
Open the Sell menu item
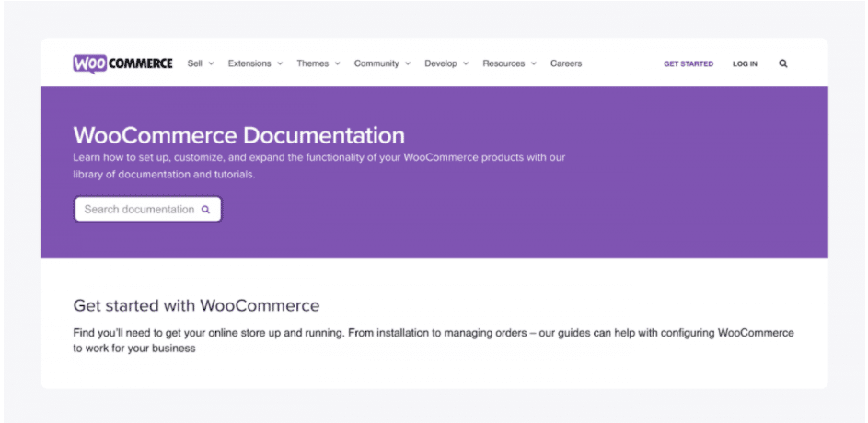pyautogui.click(x=195, y=63)
